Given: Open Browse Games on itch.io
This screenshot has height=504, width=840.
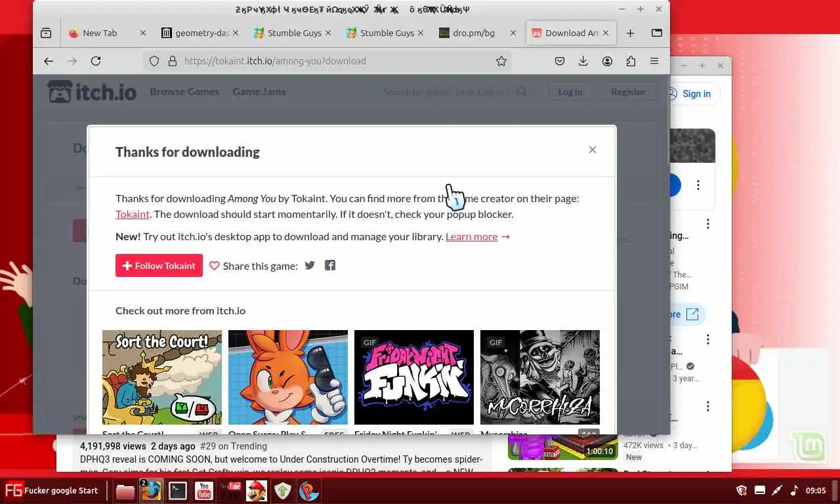Looking at the screenshot, I should (x=184, y=92).
